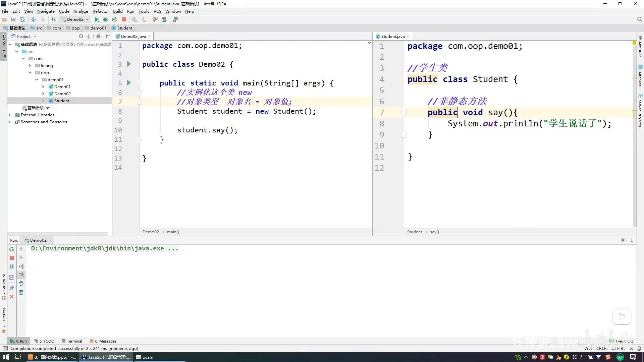The width and height of the screenshot is (644, 362).
Task: Rerun Demo02 from the Run panel
Action: click(x=12, y=249)
